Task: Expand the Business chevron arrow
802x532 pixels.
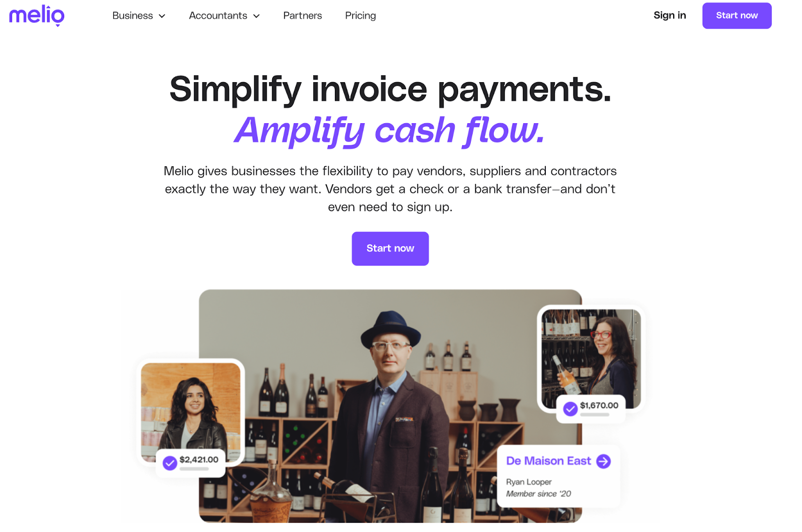Action: point(162,16)
